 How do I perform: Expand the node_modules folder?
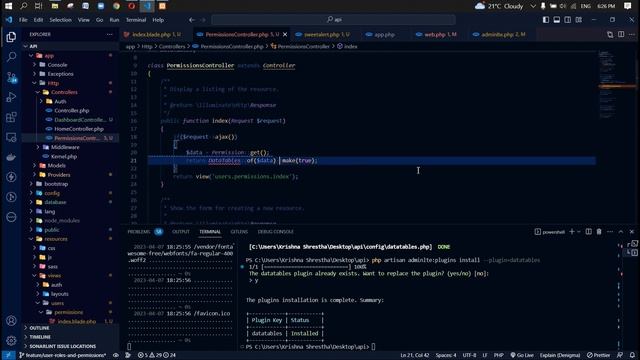(62, 220)
